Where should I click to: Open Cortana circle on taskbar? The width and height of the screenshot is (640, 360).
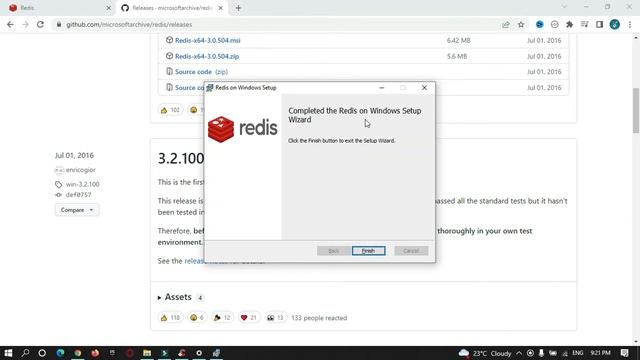click(x=42, y=353)
